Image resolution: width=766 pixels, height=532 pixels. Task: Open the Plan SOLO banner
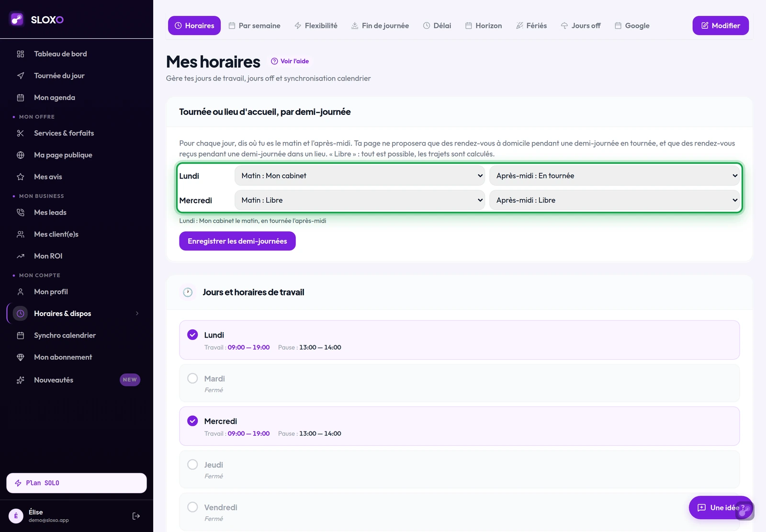point(77,483)
